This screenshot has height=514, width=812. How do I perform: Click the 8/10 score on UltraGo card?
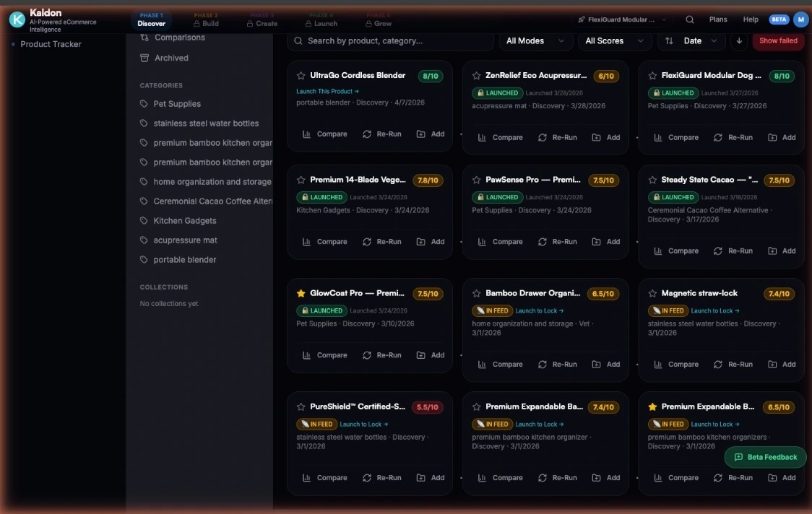(431, 76)
